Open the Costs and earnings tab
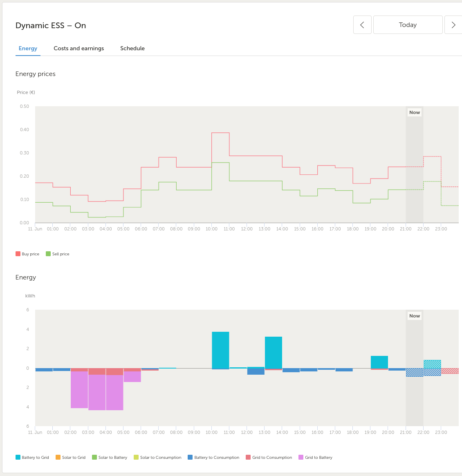The width and height of the screenshot is (462, 476). pos(78,48)
